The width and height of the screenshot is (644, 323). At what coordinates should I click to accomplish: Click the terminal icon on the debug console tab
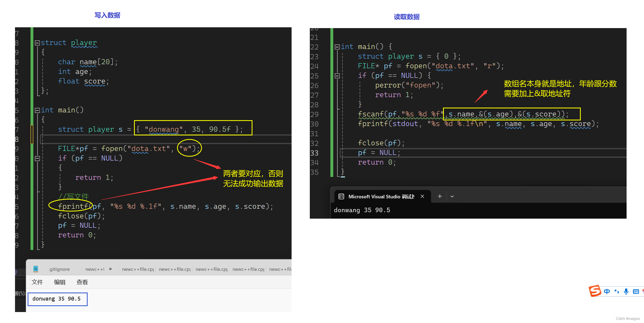(341, 196)
